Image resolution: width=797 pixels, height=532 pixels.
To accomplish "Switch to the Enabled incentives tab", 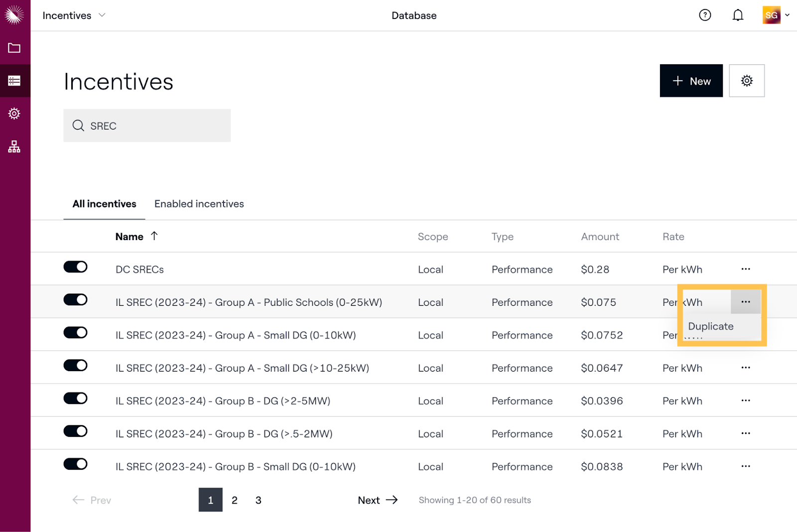I will tap(199, 204).
